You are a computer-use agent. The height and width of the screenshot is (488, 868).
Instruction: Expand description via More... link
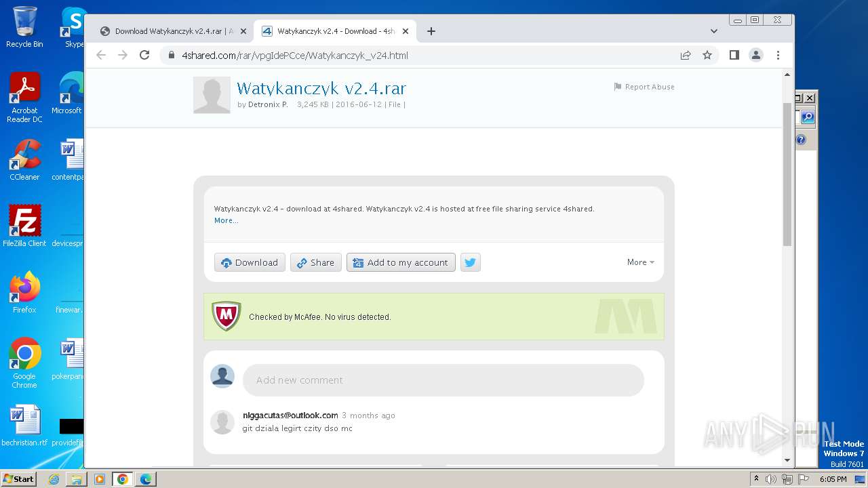tap(226, 220)
